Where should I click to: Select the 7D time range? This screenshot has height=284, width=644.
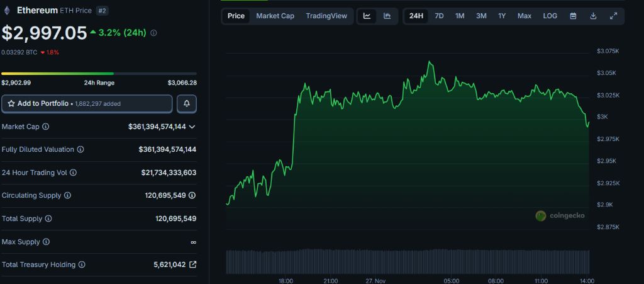coord(439,16)
